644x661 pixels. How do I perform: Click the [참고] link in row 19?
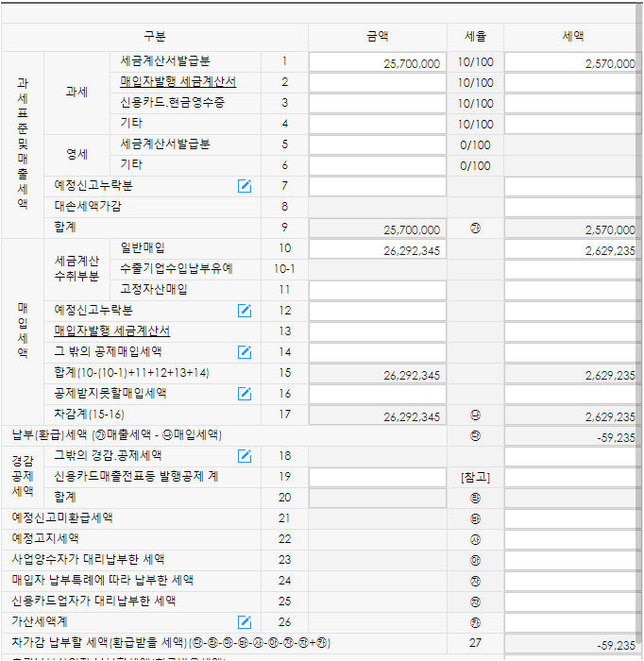pos(475,477)
